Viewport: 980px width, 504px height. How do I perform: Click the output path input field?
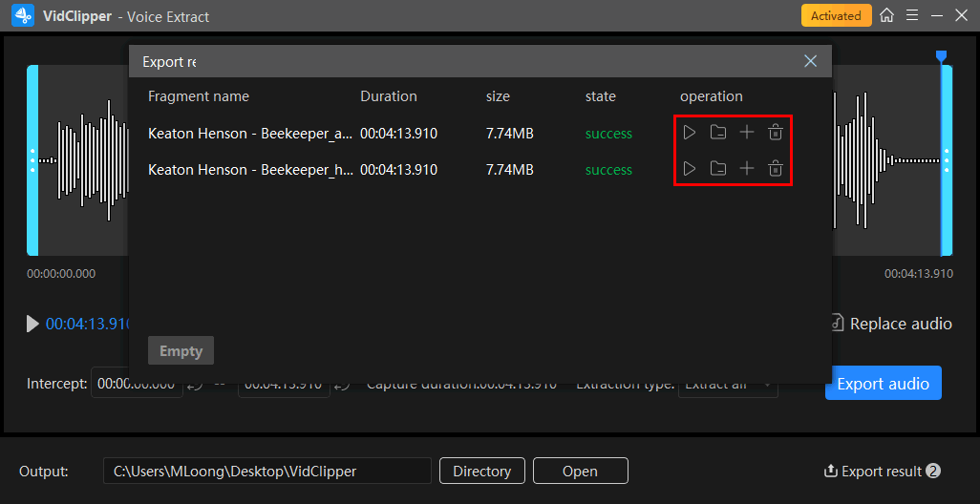click(266, 471)
